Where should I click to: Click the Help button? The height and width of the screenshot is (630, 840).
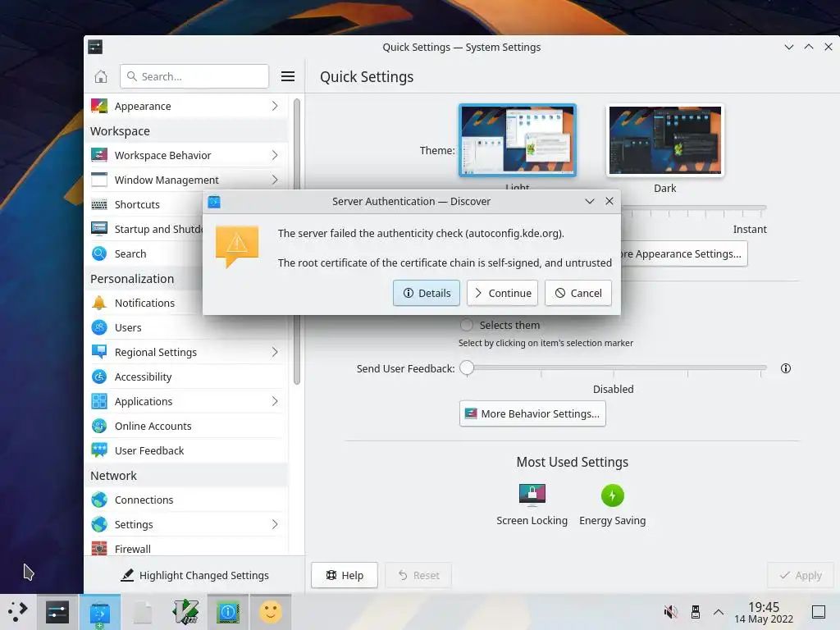345,575
